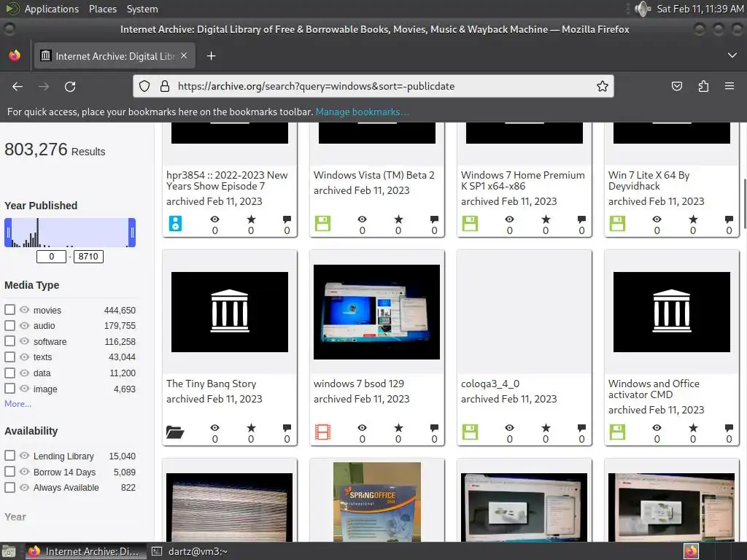Image resolution: width=747 pixels, height=560 pixels.
Task: Open the System menu
Action: click(x=142, y=9)
